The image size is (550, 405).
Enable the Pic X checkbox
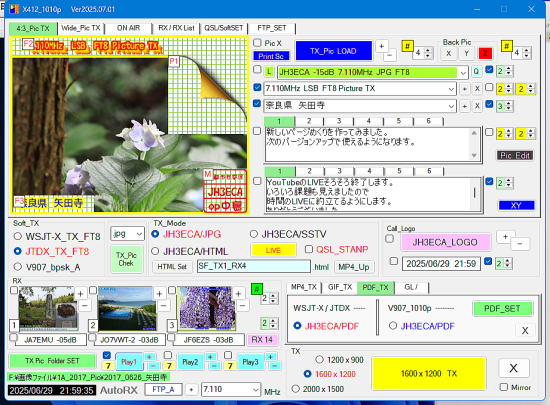point(257,43)
